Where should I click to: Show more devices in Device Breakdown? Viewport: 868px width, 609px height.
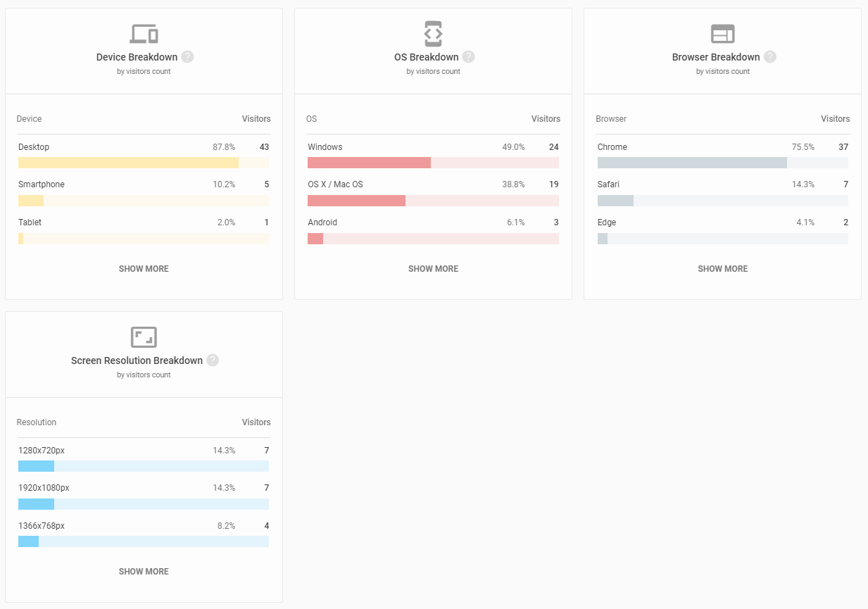tap(144, 269)
